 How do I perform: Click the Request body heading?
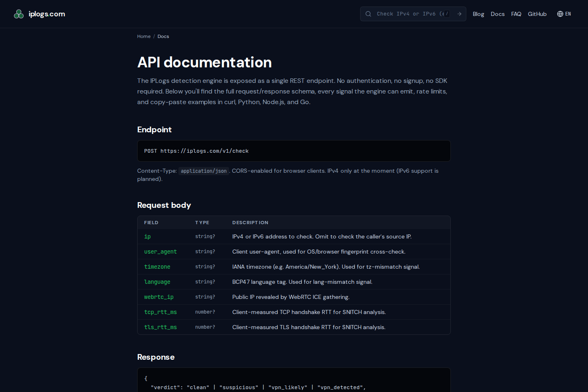tap(164, 205)
